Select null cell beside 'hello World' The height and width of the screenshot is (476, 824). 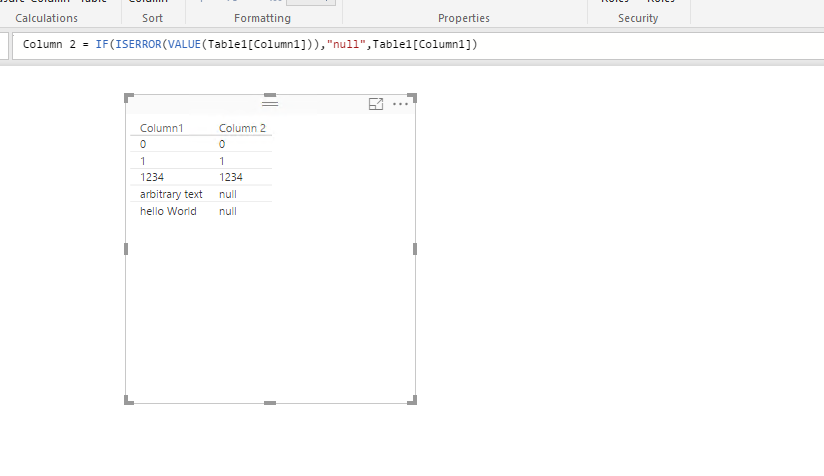pyautogui.click(x=228, y=211)
